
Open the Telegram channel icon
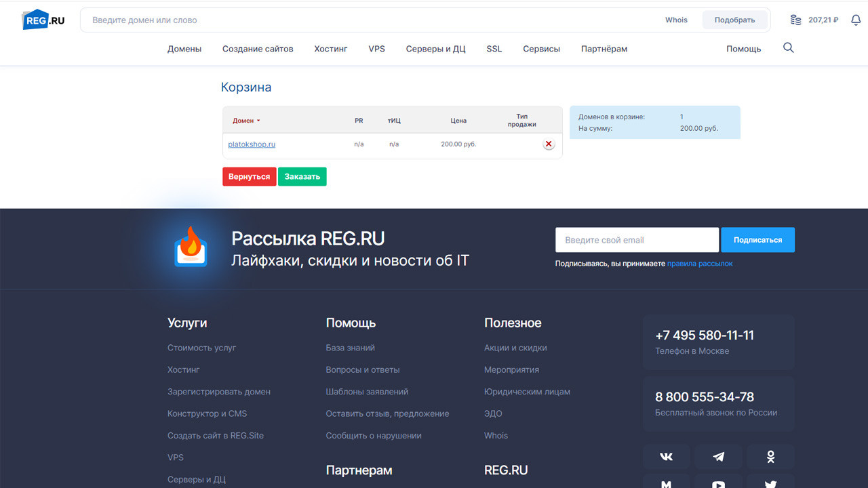tap(718, 457)
